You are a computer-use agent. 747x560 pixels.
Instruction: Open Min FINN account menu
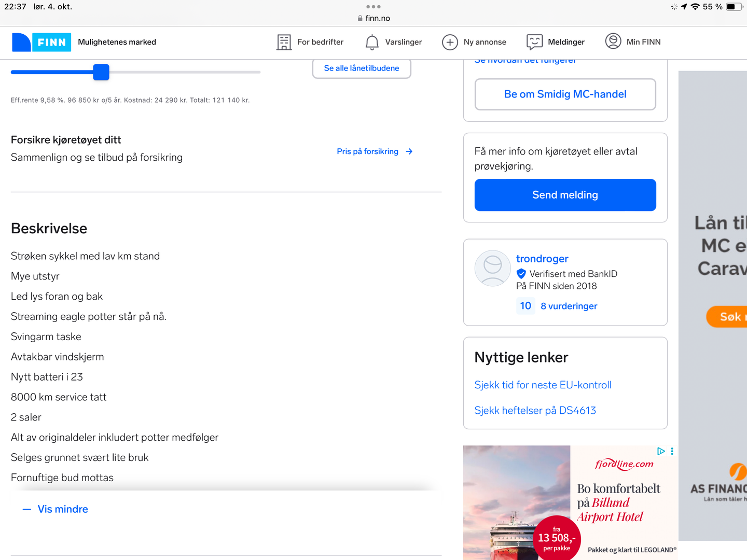[633, 41]
